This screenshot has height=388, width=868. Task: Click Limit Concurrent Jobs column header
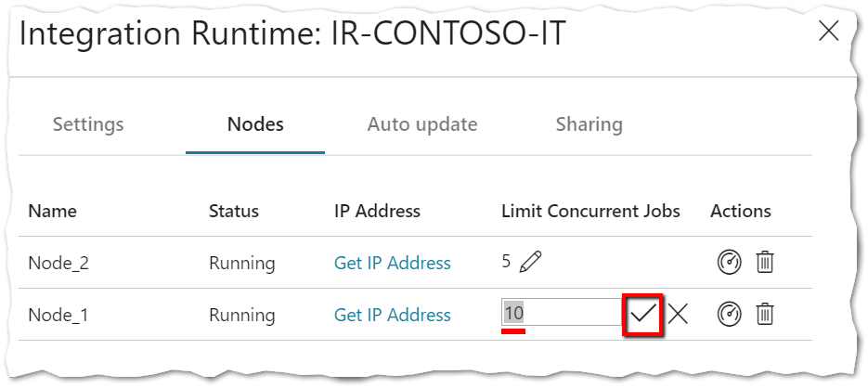coord(590,211)
